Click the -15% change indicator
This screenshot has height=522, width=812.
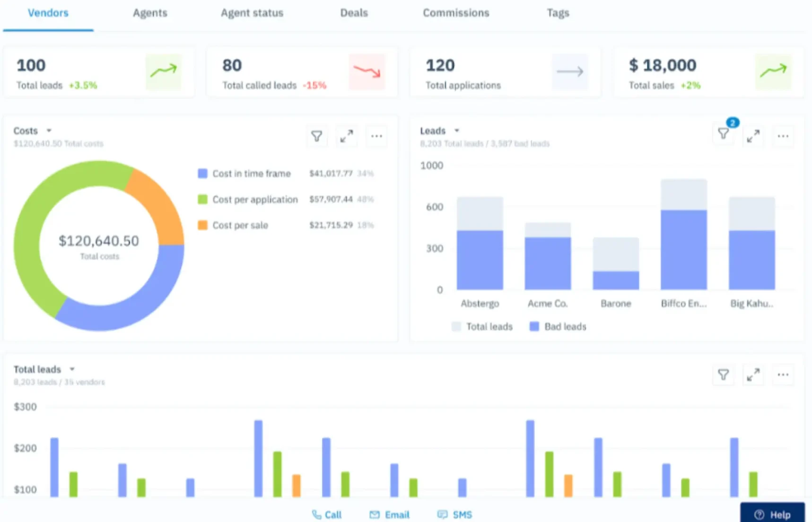314,86
